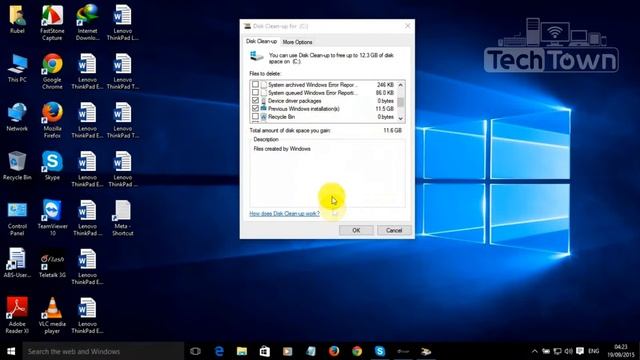Switch to the More Options tab
This screenshot has width=640, height=360.
(297, 42)
